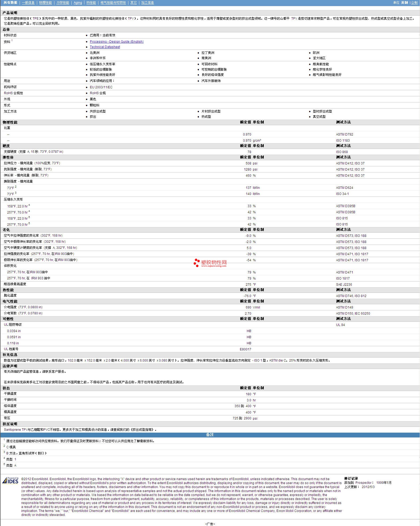Click the 690 V/mil dielectric strength value
Viewport: 420px width, 526px height.
click(x=253, y=307)
